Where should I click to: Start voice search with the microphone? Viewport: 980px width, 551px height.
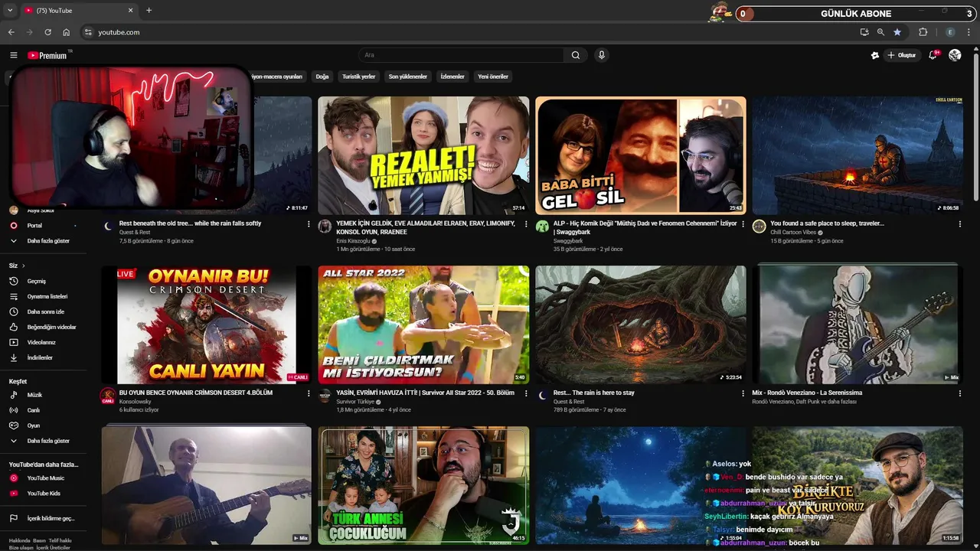(602, 55)
